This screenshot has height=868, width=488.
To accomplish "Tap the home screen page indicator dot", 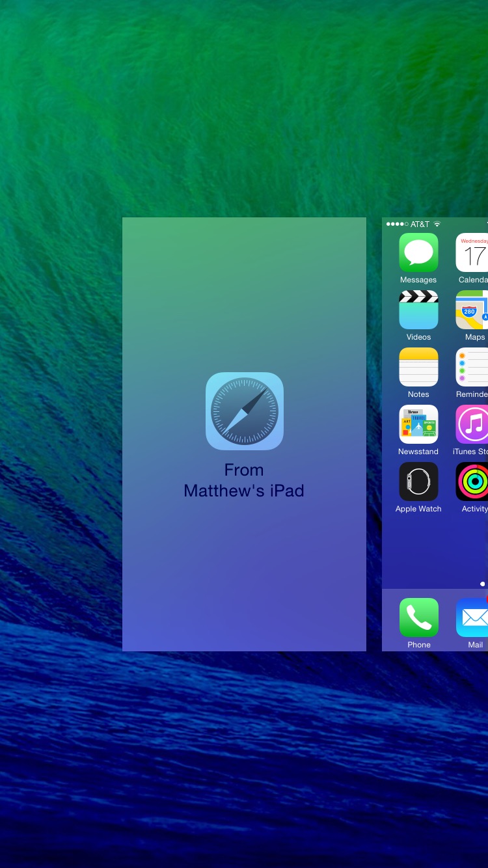I will [482, 584].
